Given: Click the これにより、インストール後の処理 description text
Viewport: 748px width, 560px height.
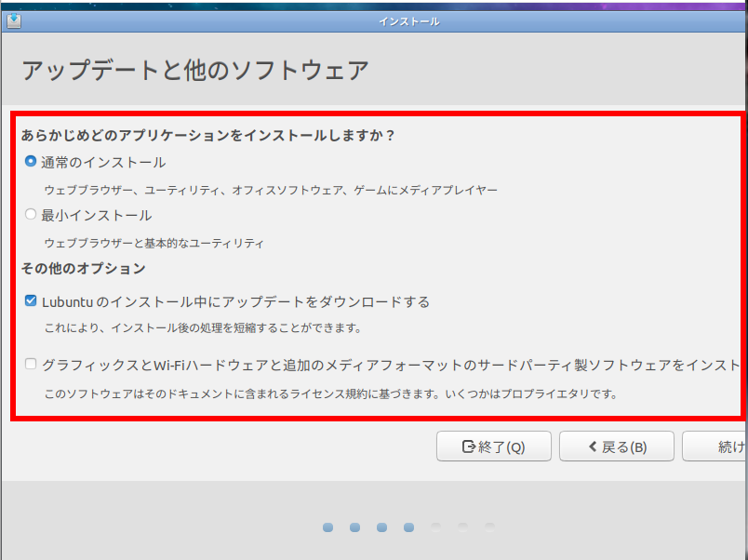Looking at the screenshot, I should click(203, 328).
